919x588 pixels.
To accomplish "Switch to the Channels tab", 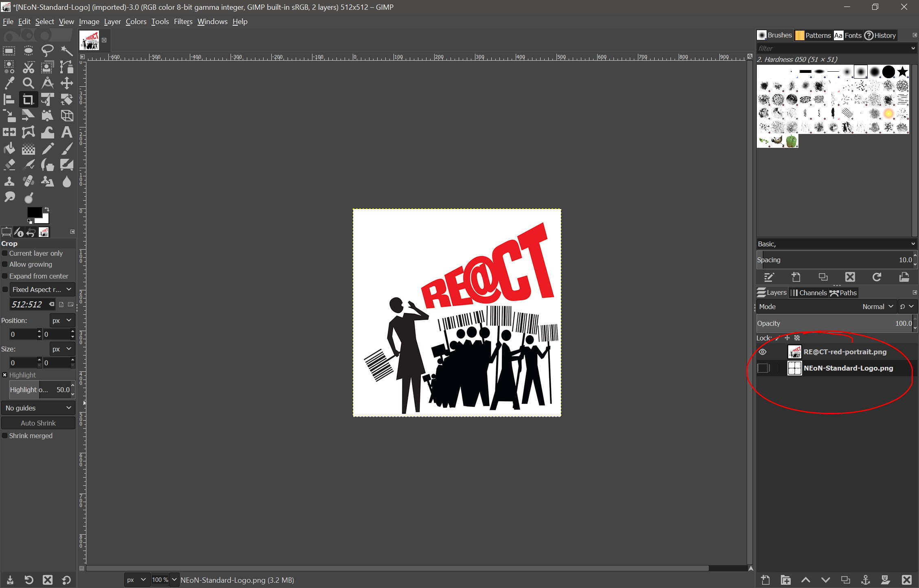I will point(808,293).
